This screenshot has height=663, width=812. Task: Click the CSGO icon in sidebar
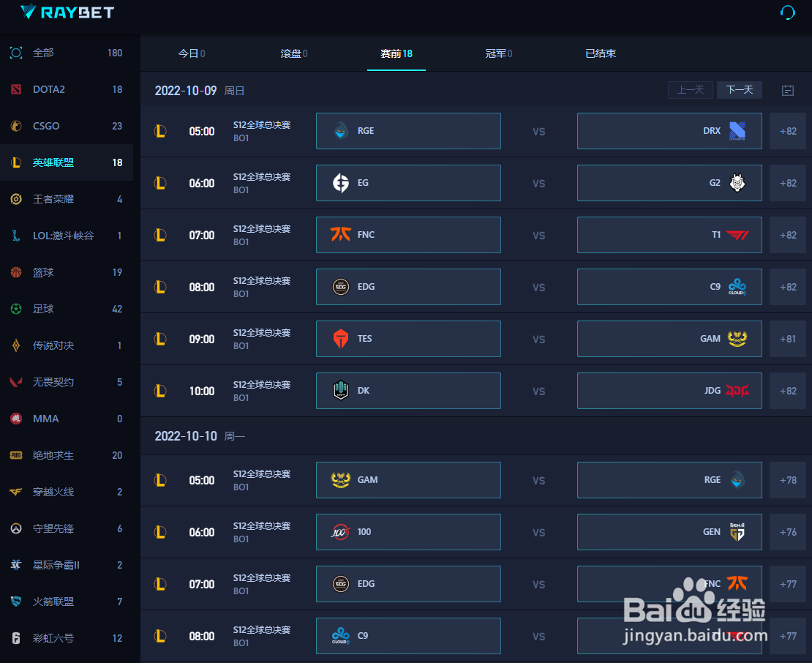[x=16, y=126]
